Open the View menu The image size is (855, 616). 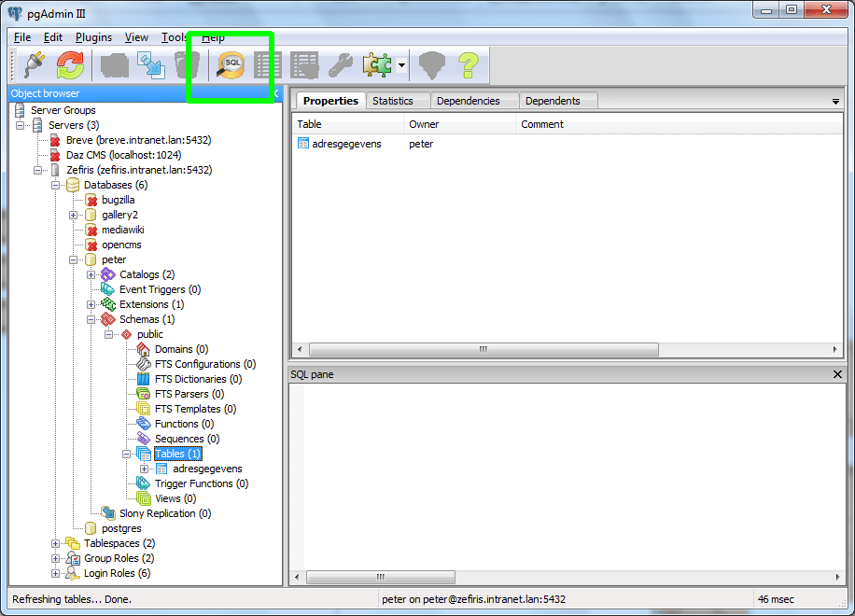(x=136, y=37)
